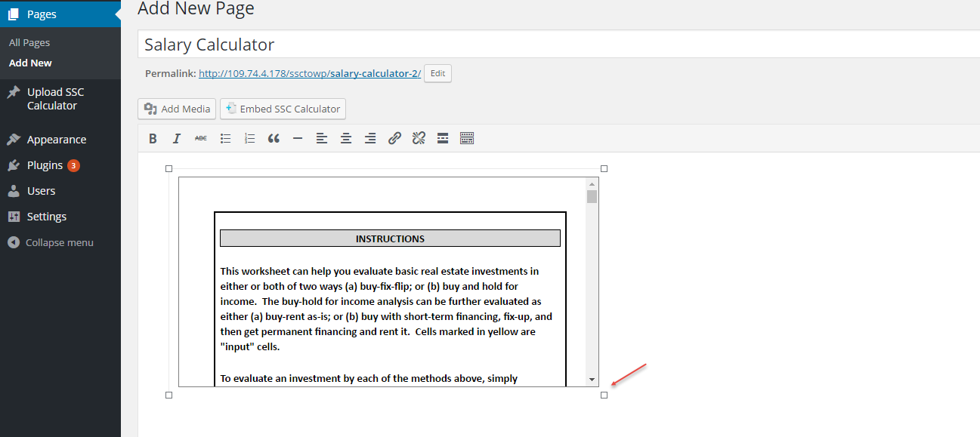Image resolution: width=980 pixels, height=437 pixels.
Task: Insert Read More tag
Action: point(443,138)
